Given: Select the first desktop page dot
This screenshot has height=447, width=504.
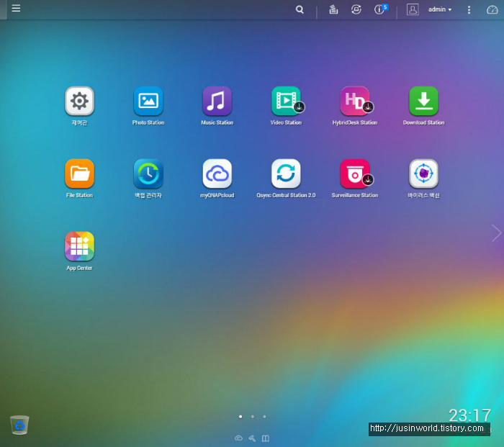Looking at the screenshot, I should coord(240,417).
